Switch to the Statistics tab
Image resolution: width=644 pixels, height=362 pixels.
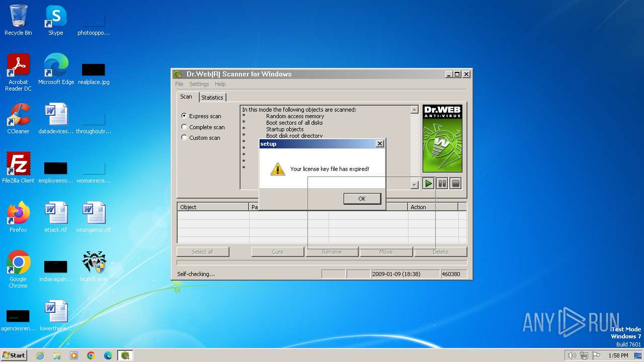click(x=212, y=98)
